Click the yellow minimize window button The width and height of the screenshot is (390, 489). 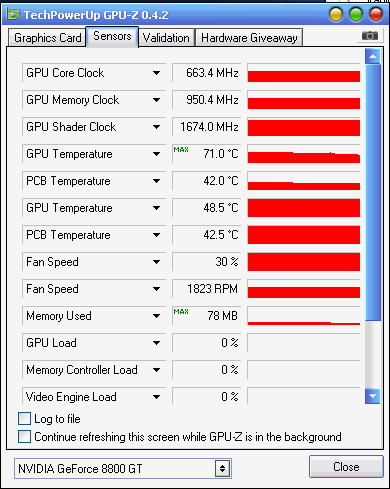336,14
